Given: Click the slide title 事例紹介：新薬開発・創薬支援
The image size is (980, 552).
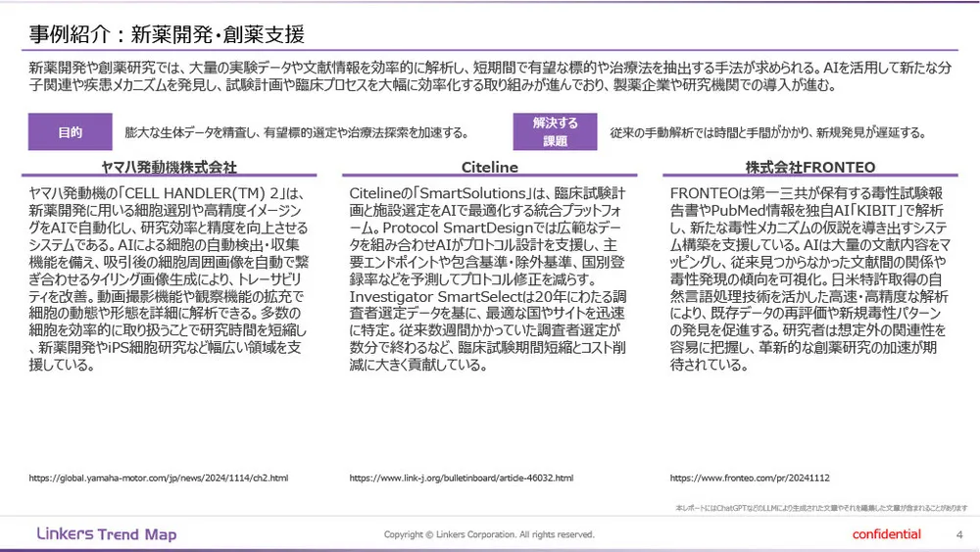Looking at the screenshot, I should tap(166, 35).
